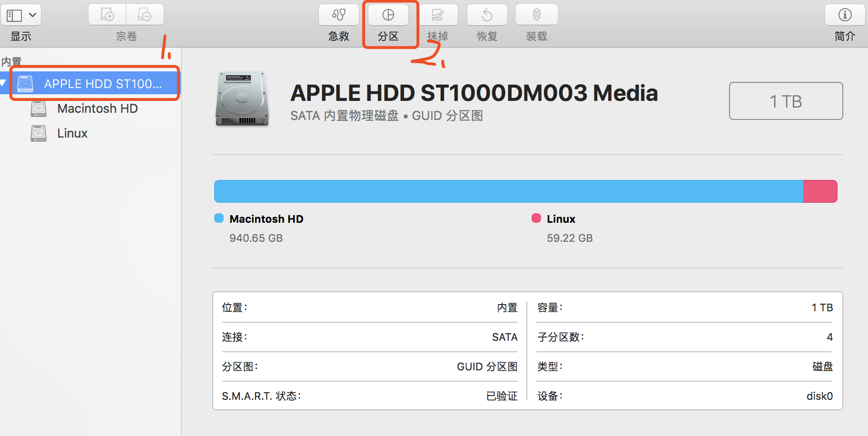The height and width of the screenshot is (436, 868).
Task: Open the view options dropdown chevron
Action: (32, 15)
